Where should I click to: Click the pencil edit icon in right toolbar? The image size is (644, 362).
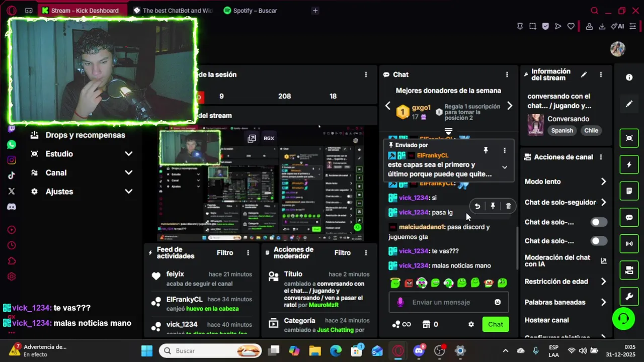pos(629,104)
